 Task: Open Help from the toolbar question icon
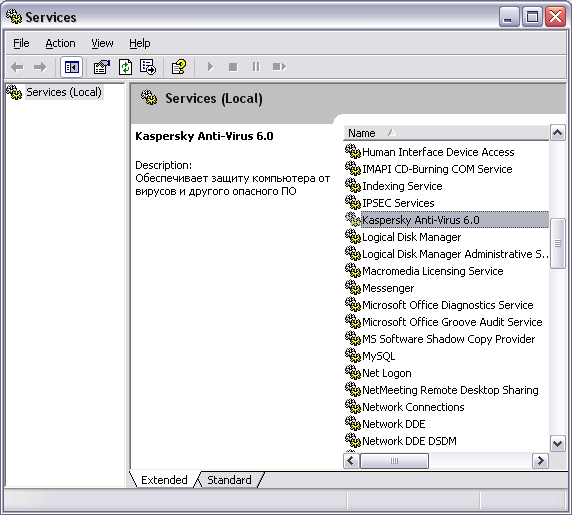tap(179, 67)
